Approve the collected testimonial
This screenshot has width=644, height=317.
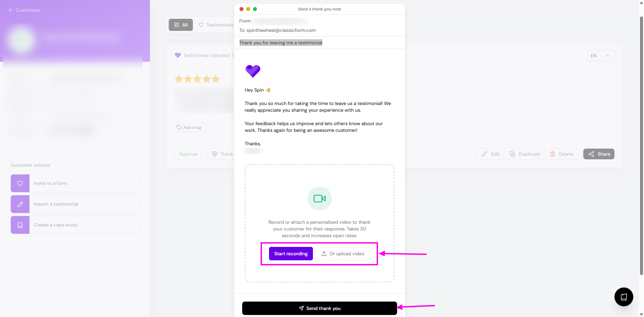[188, 154]
